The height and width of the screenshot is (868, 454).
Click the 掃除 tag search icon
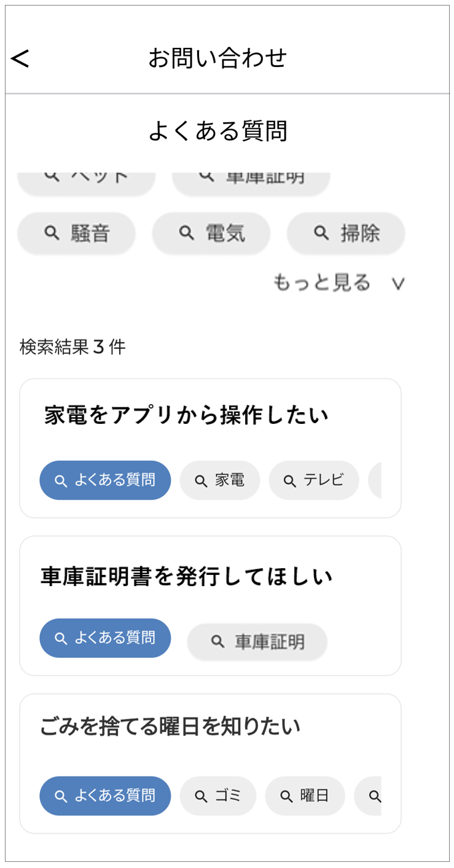tap(321, 233)
